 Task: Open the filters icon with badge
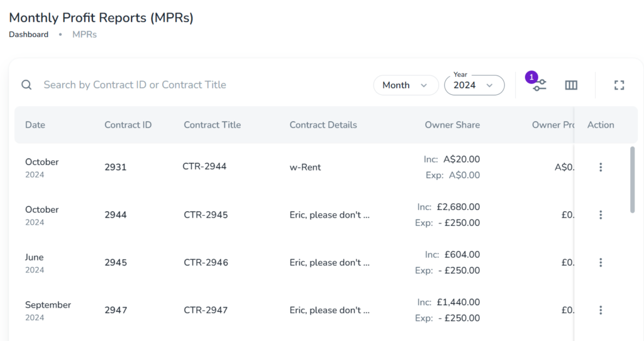click(540, 86)
